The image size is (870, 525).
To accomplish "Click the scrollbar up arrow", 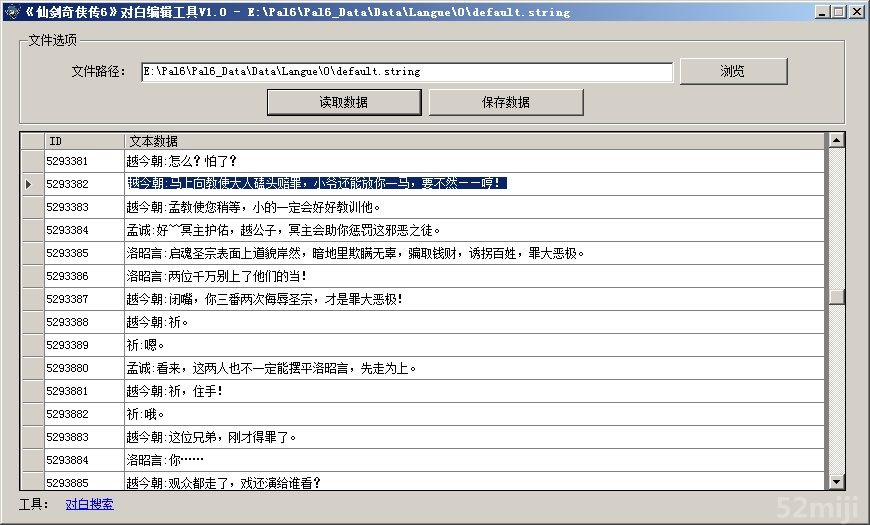I will (x=837, y=140).
